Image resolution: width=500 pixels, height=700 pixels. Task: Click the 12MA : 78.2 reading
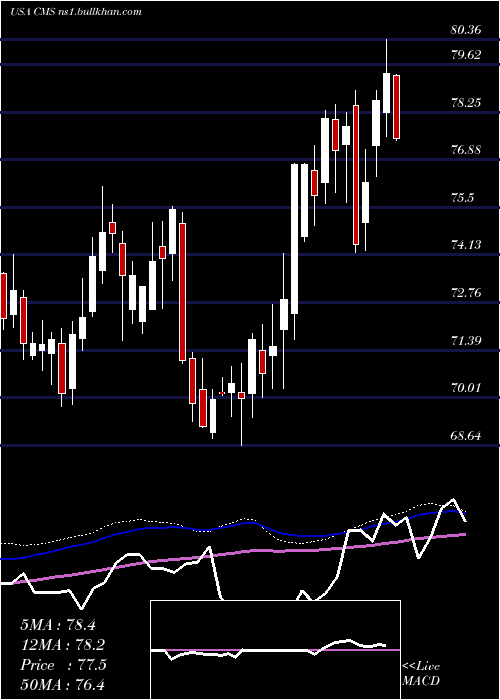(63, 645)
